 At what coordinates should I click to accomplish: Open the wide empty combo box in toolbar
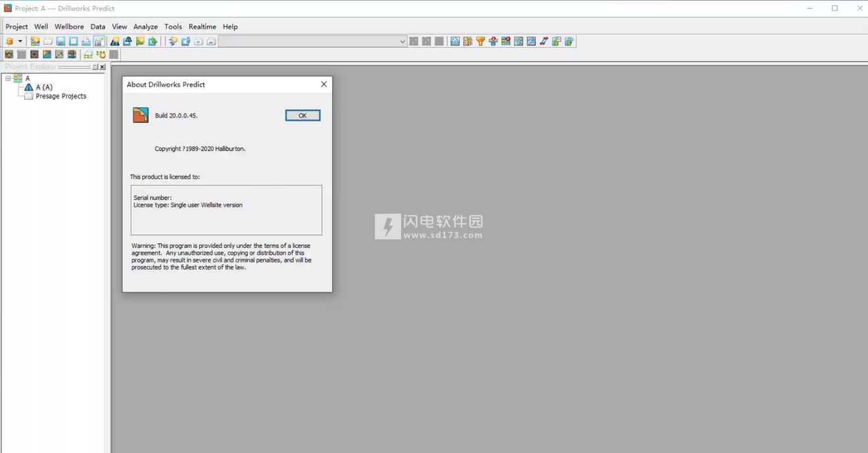312,41
